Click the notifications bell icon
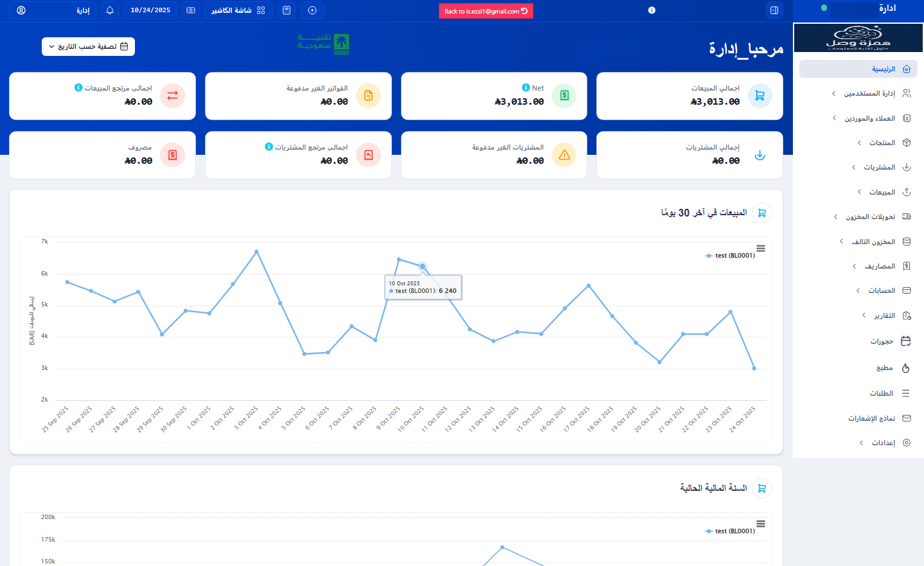The width and height of the screenshot is (924, 566). coord(110,10)
